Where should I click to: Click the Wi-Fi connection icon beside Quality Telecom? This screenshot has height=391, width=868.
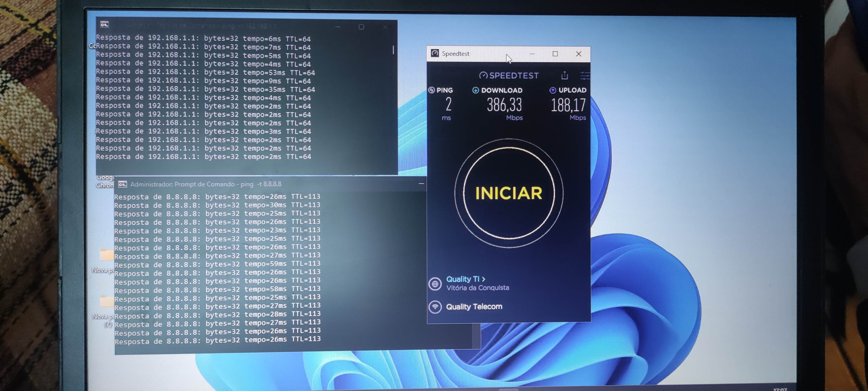tap(435, 307)
